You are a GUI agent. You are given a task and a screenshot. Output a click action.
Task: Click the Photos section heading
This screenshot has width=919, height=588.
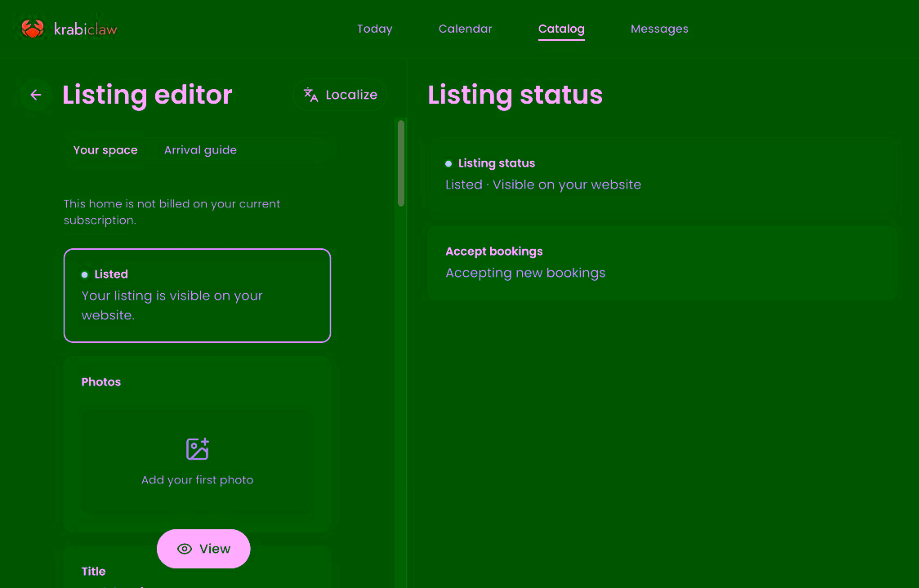(100, 382)
